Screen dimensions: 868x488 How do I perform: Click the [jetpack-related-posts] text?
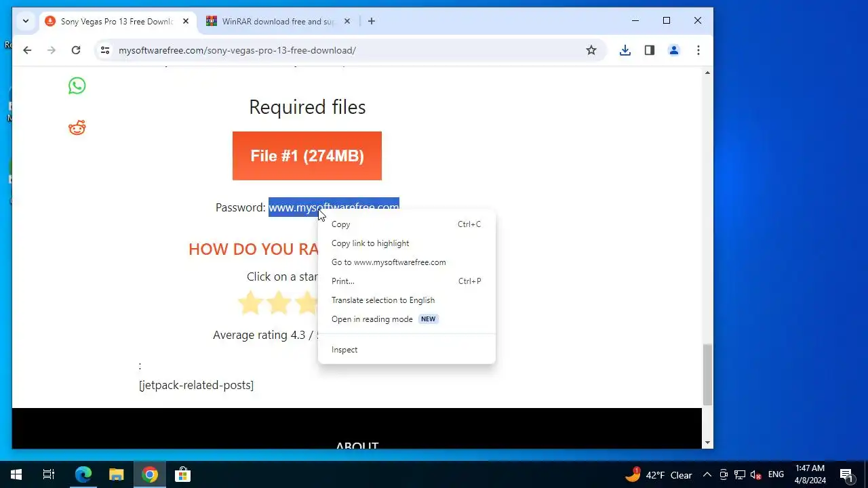pos(197,385)
